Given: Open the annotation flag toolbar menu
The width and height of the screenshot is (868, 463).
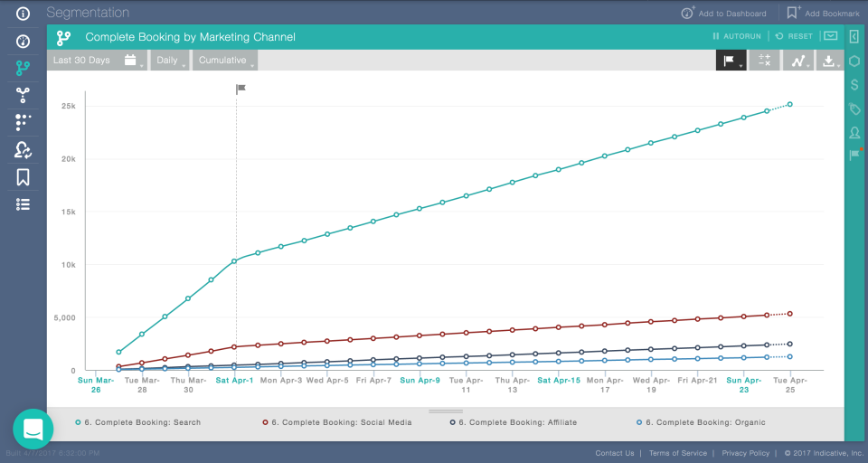Looking at the screenshot, I should pos(731,61).
